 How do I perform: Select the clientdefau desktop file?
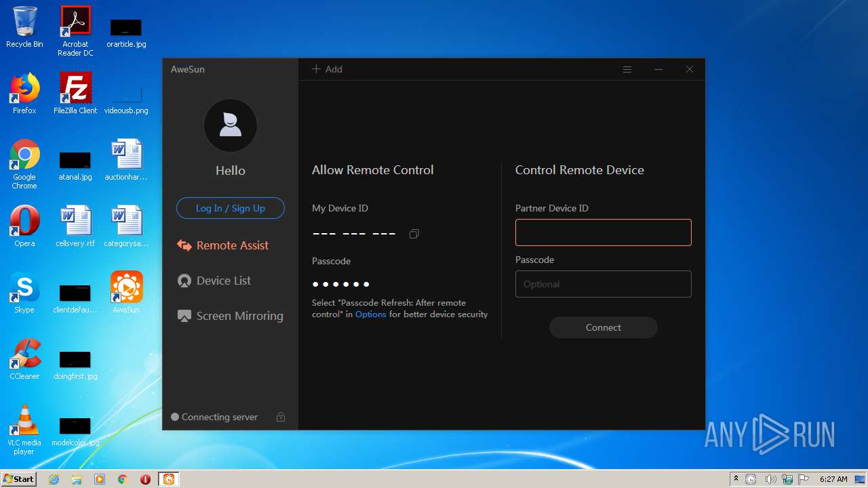(x=75, y=299)
